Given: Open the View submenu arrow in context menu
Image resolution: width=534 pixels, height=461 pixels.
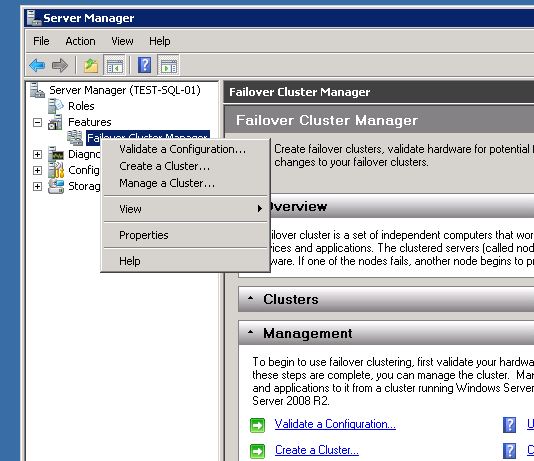Looking at the screenshot, I should point(260,208).
